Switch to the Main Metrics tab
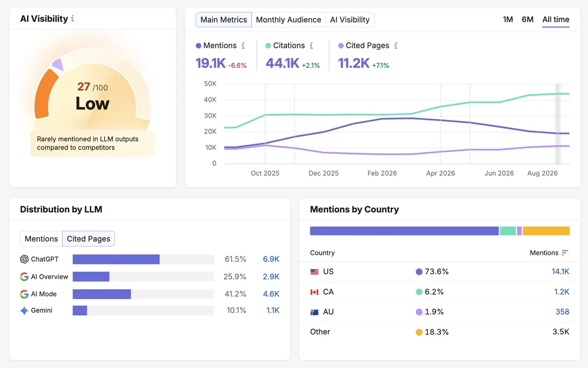Screen dimensions: 588x368 coord(223,20)
